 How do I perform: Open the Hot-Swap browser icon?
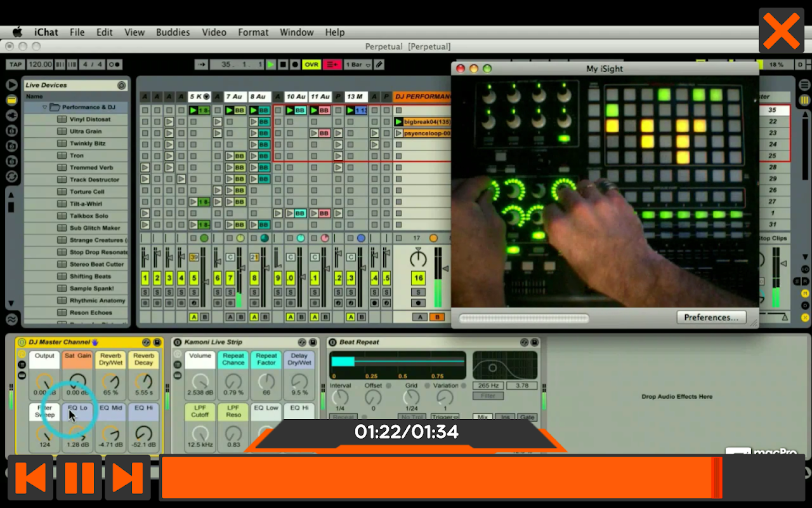pos(11,177)
